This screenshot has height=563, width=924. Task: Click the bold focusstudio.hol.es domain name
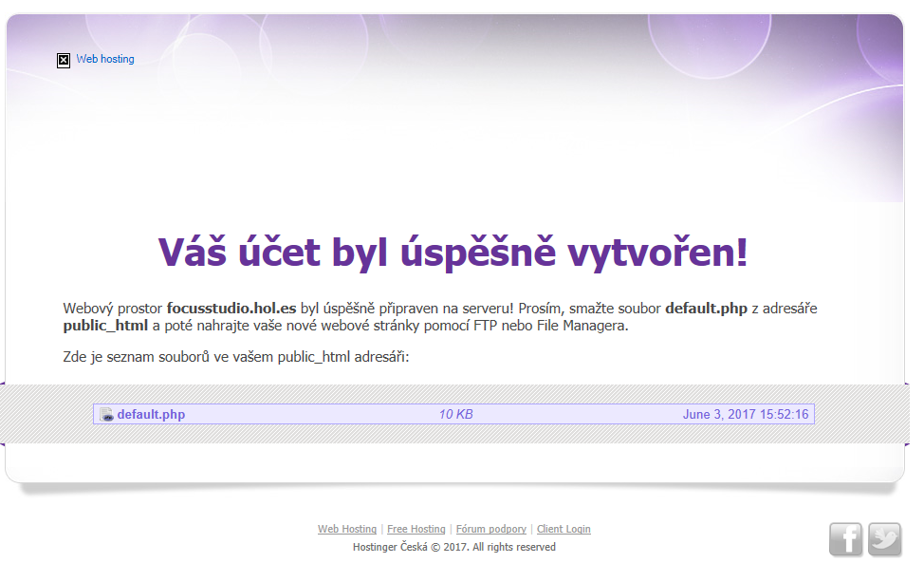pyautogui.click(x=231, y=309)
